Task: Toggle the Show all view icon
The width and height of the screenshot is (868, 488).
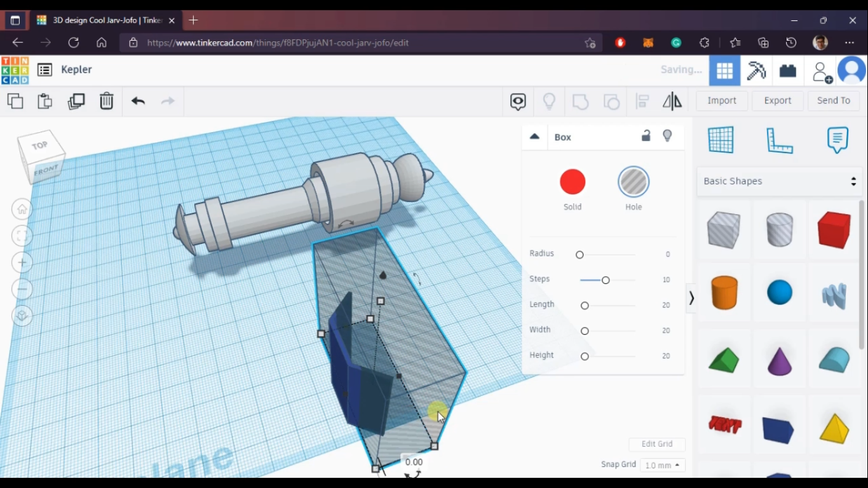Action: click(x=518, y=101)
